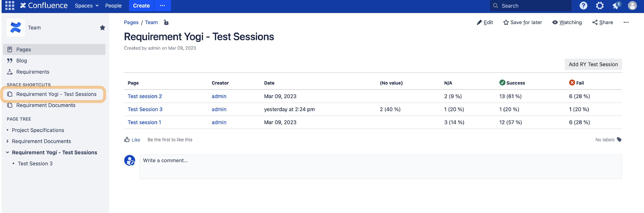Viewport: 644px width, 213px height.
Task: Open the Test Session 3 page link
Action: pos(145,109)
